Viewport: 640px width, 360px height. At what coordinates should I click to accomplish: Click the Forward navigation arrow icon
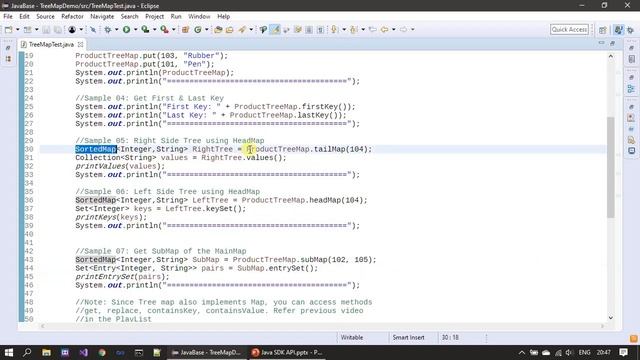pyautogui.click(x=404, y=30)
